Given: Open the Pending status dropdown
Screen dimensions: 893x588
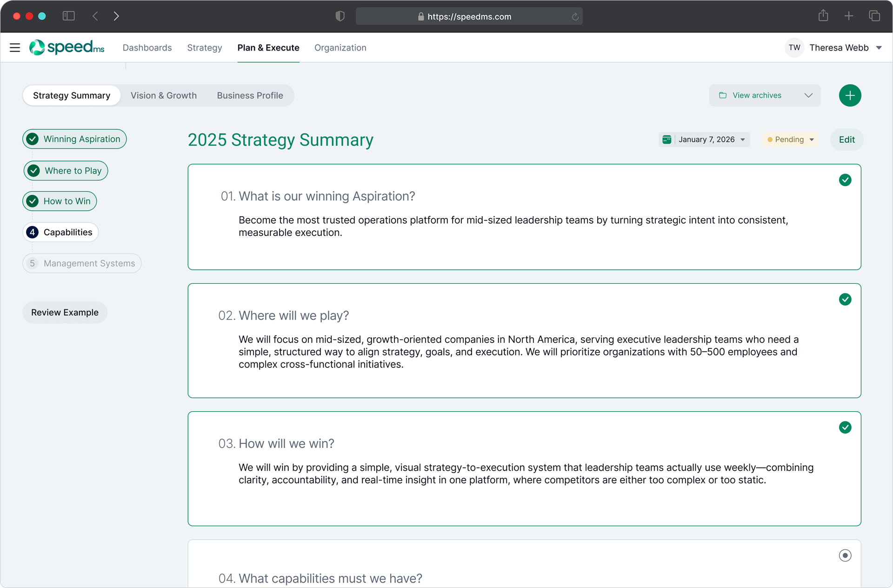Looking at the screenshot, I should [x=790, y=140].
